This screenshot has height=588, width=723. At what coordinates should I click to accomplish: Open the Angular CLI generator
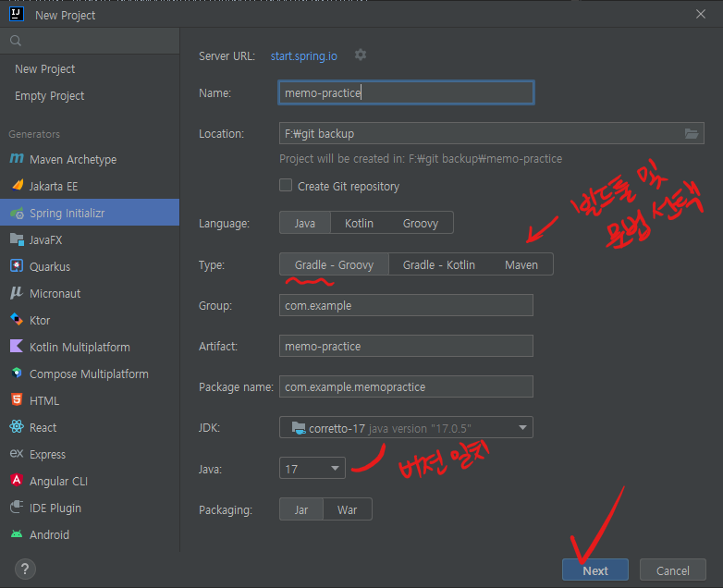click(x=90, y=481)
